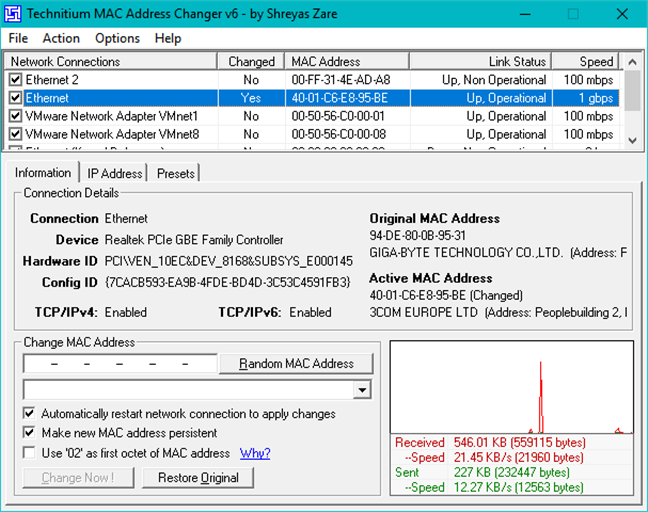Click the network traffic graph
The image size is (648, 512).
point(512,387)
